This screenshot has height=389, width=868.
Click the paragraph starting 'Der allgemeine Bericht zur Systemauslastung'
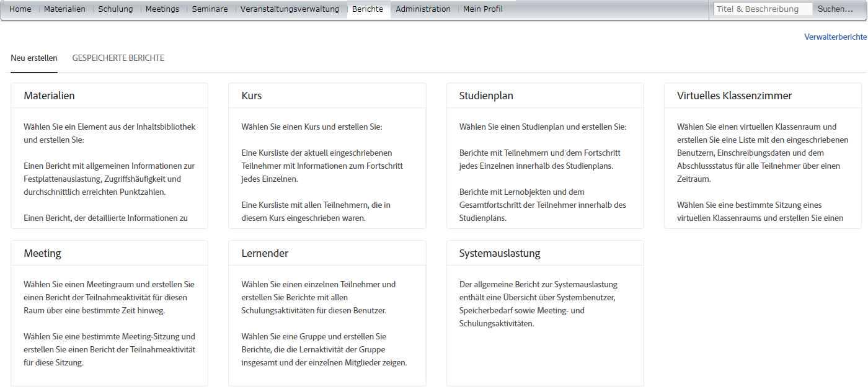538,304
